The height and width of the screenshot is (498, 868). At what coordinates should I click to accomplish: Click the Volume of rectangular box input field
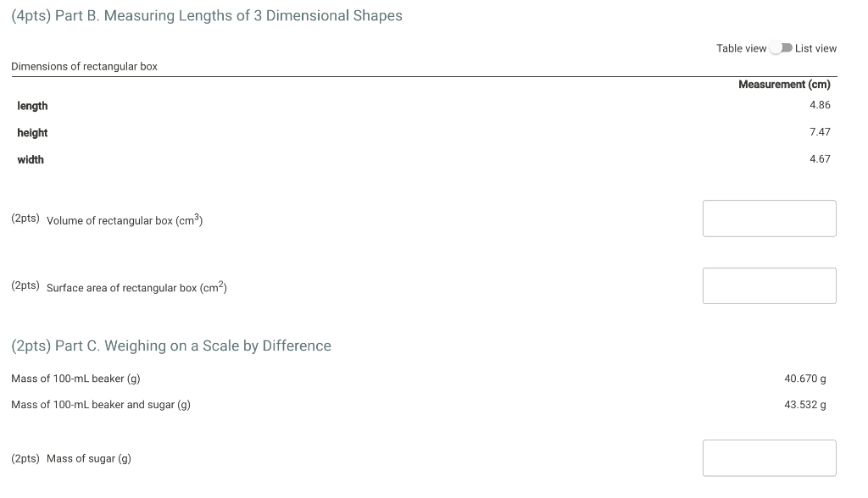tap(769, 218)
